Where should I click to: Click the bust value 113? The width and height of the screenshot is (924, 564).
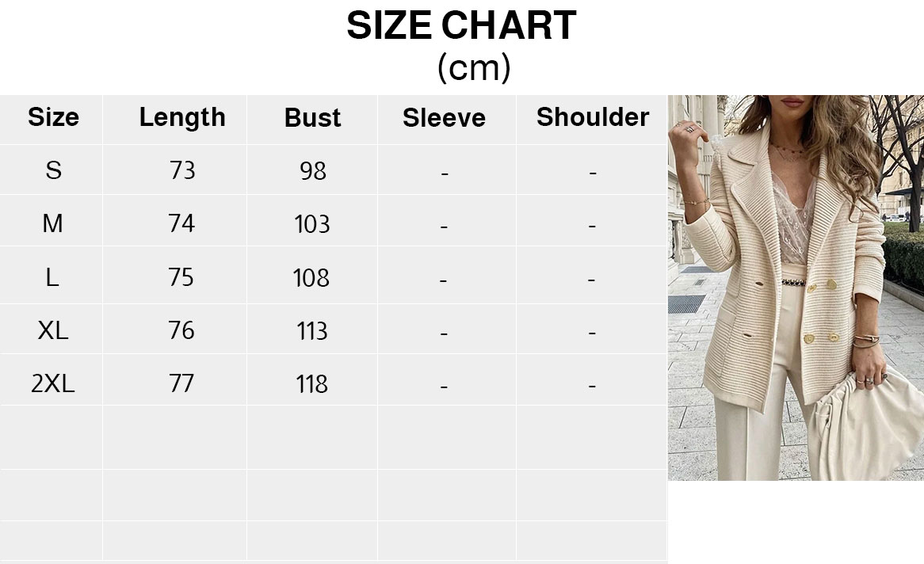(312, 331)
